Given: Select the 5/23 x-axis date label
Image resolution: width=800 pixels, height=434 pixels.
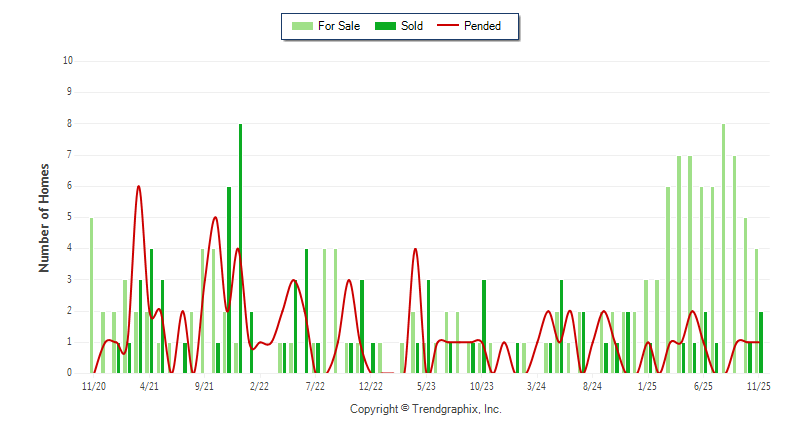Looking at the screenshot, I should (425, 385).
